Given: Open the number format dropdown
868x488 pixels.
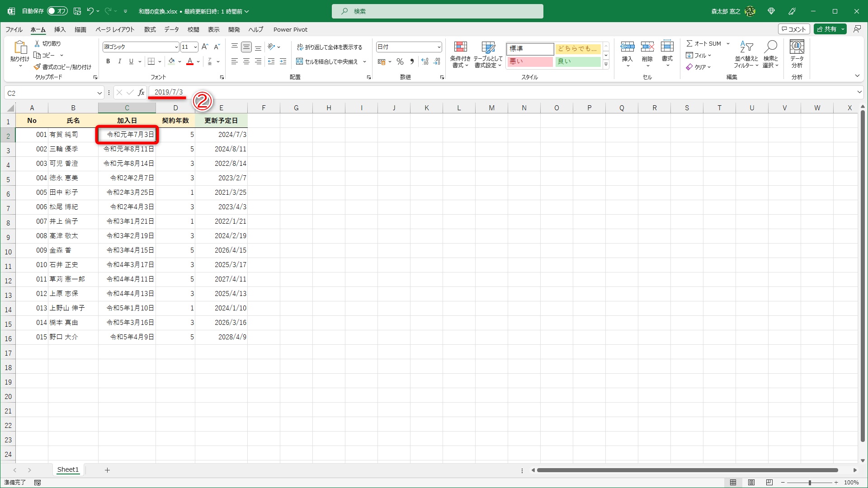Looking at the screenshot, I should click(439, 47).
